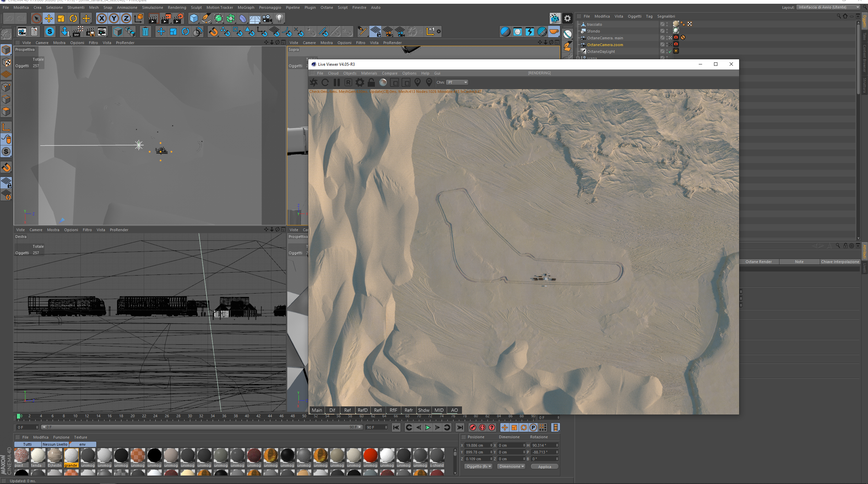Click the blue S script icon

click(x=50, y=32)
